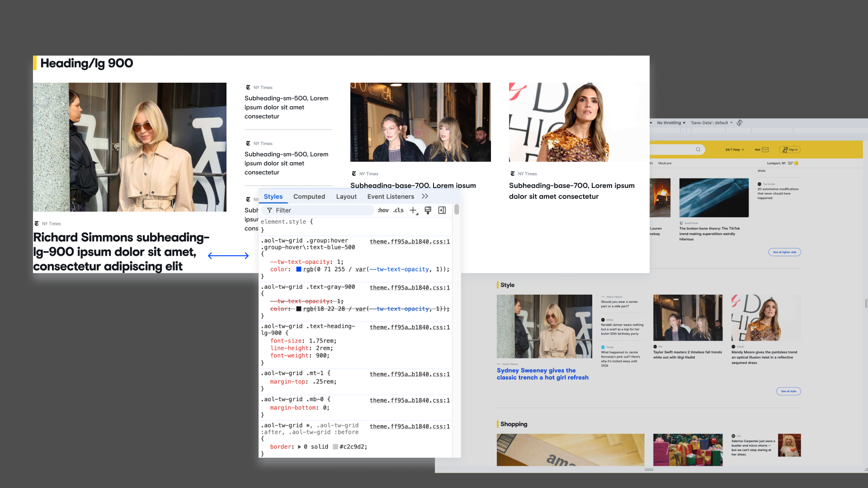This screenshot has width=868, height=488.
Task: Toggle the :hov element state button
Action: (x=383, y=211)
